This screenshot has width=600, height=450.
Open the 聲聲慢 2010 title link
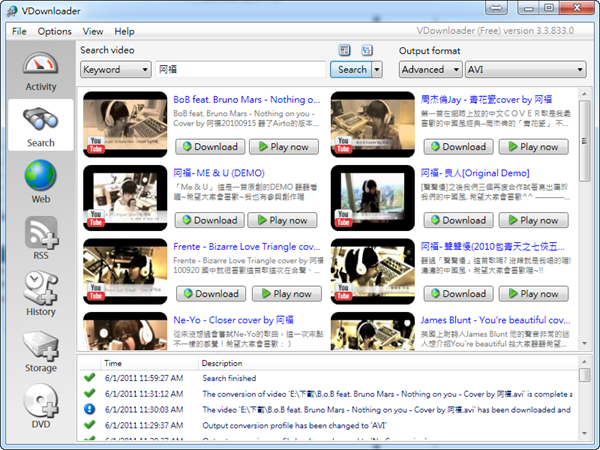tap(493, 246)
